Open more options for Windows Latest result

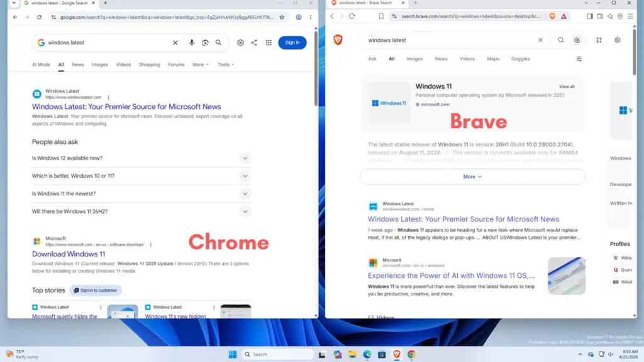[x=108, y=97]
